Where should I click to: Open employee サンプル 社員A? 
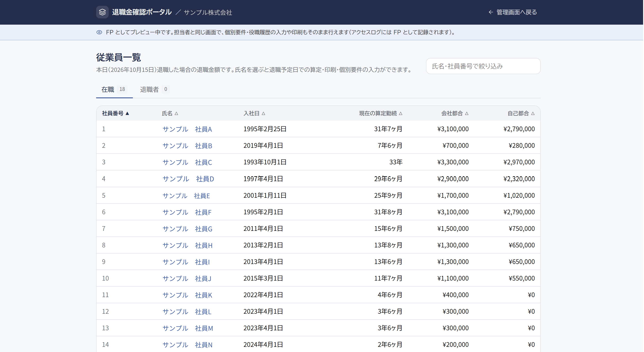pos(187,129)
